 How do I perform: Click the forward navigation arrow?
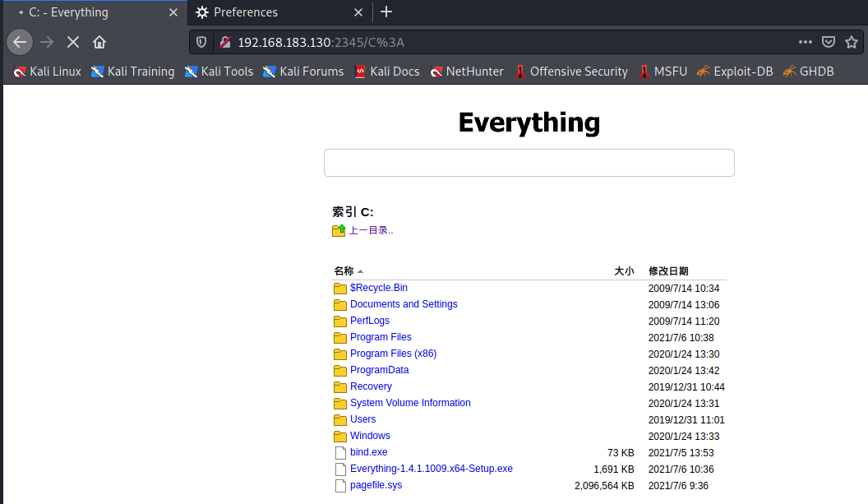click(46, 41)
